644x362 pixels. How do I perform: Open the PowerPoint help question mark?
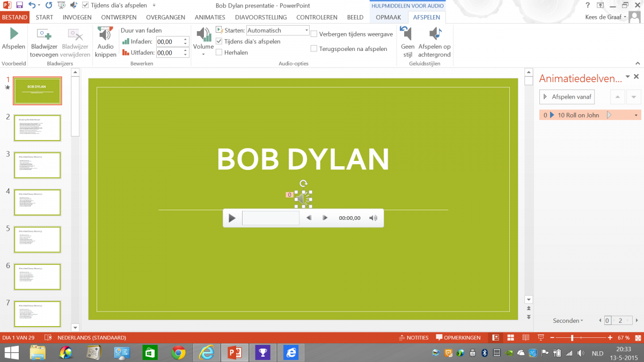point(588,5)
